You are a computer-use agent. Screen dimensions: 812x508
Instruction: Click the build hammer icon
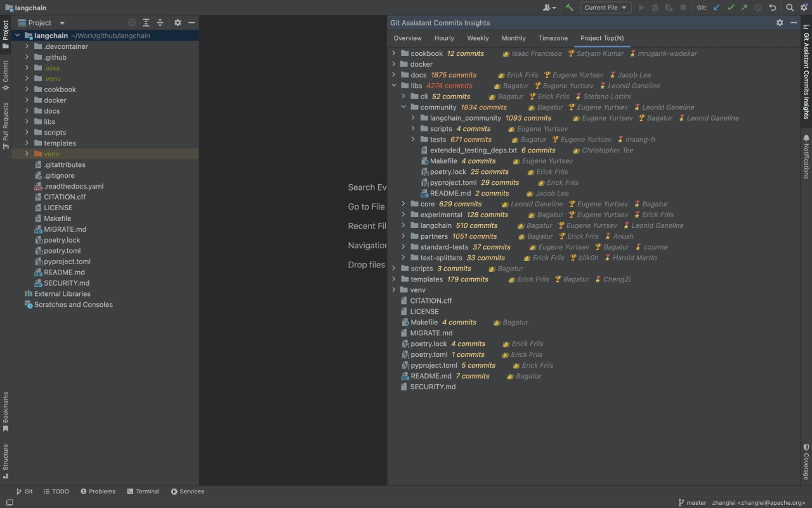569,8
